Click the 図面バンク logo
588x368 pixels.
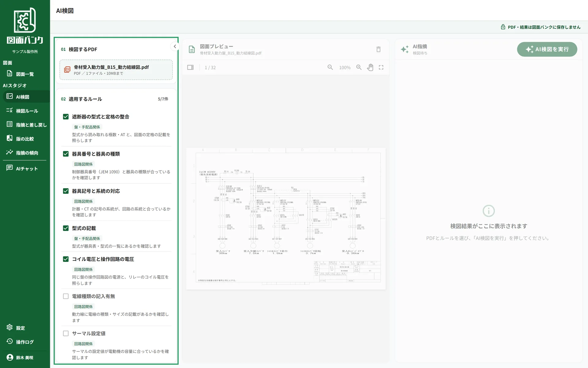(x=25, y=26)
